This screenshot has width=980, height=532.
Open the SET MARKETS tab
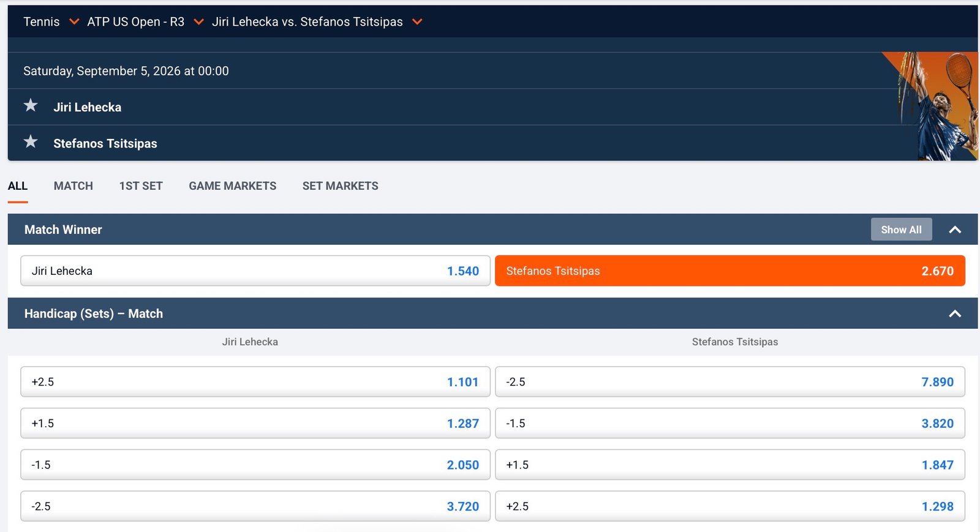(x=341, y=186)
